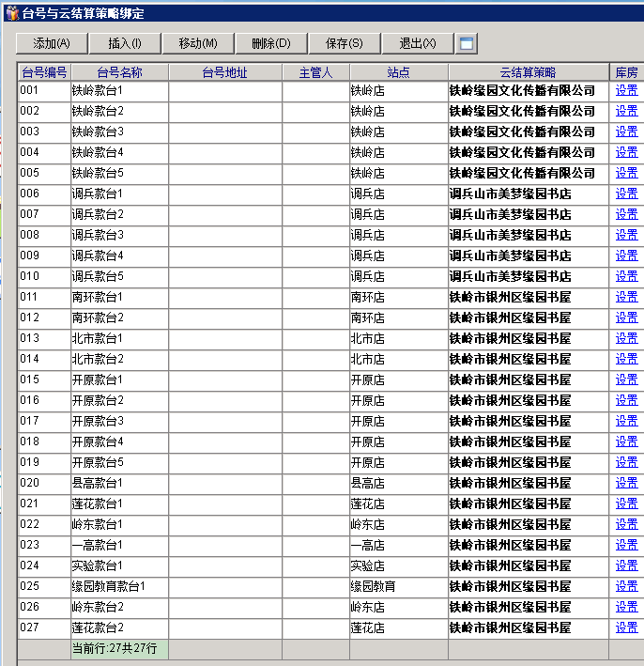Image resolution: width=644 pixels, height=666 pixels.
Task: Click the 删除(D) button
Action: coord(271,43)
